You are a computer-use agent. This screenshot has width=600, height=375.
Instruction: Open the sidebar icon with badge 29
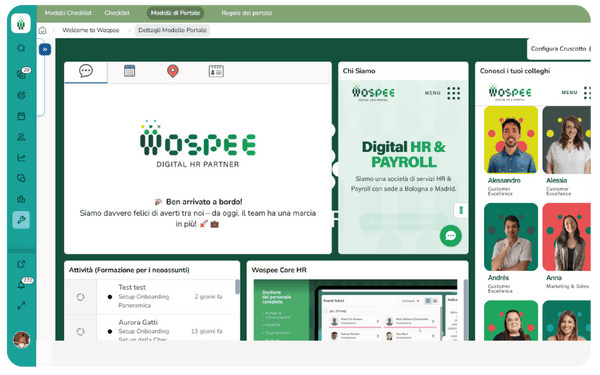point(22,73)
